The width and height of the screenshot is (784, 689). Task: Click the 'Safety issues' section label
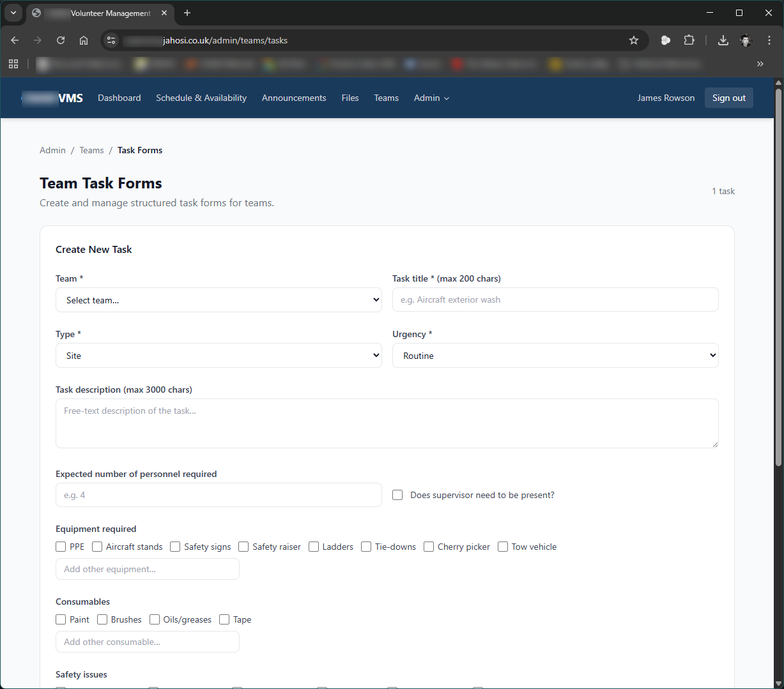click(81, 674)
